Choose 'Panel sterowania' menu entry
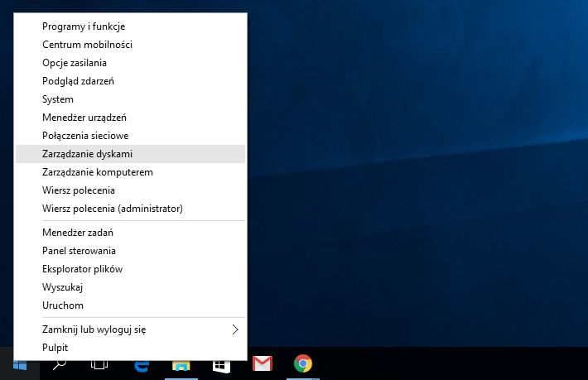This screenshot has width=588, height=380. [130, 251]
